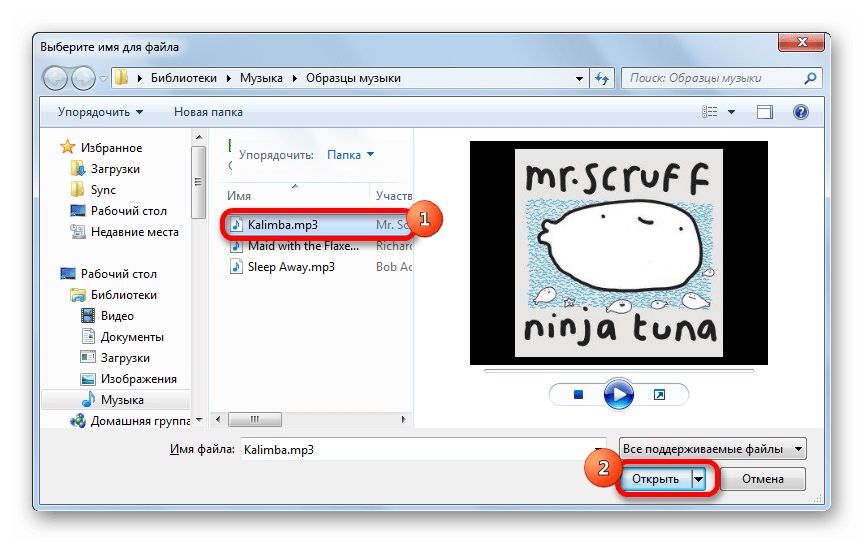Click the Новая папка toolbar button

208,112
